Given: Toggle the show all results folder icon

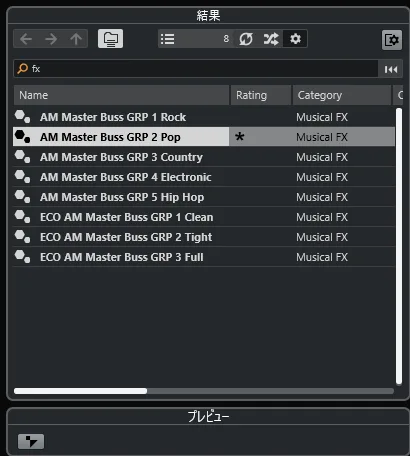Looking at the screenshot, I should (x=110, y=39).
